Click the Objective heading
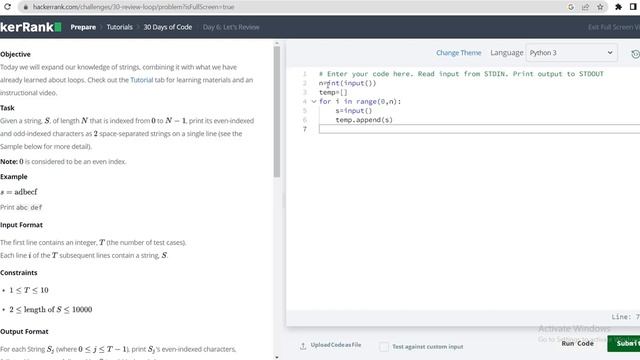 tap(16, 54)
